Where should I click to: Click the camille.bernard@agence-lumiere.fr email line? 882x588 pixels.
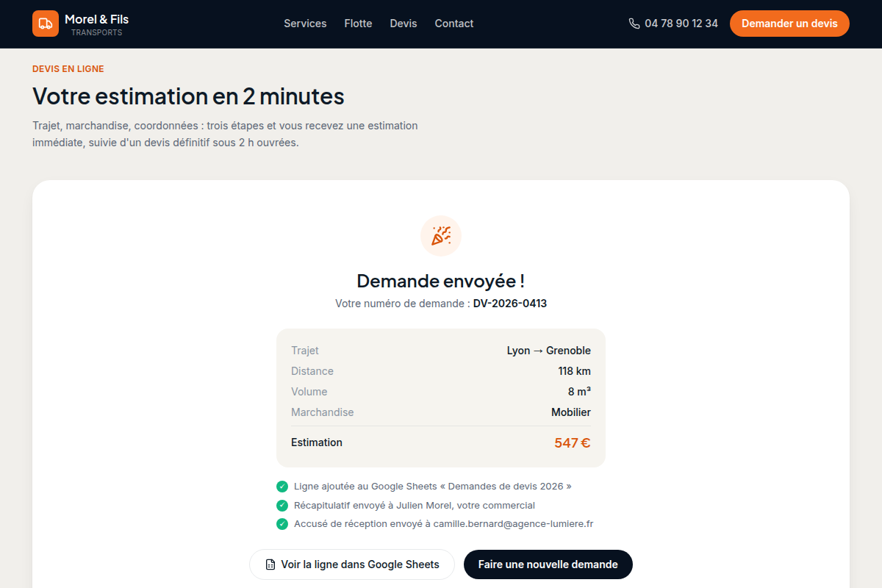pos(443,524)
